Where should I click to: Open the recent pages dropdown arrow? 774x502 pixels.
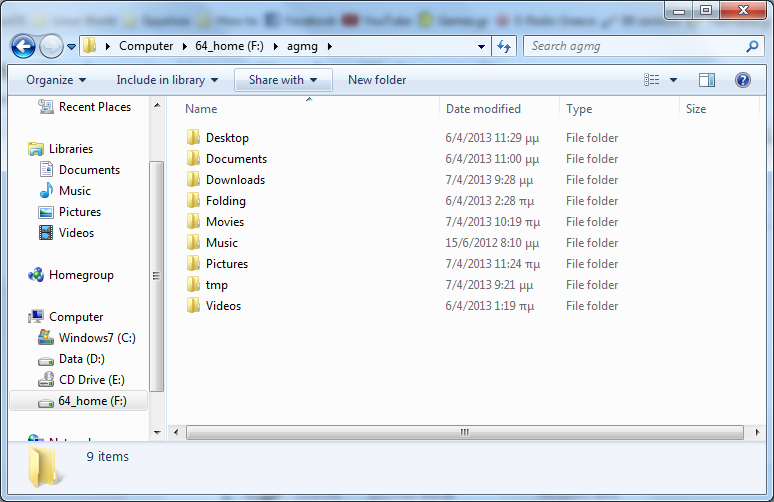click(72, 47)
